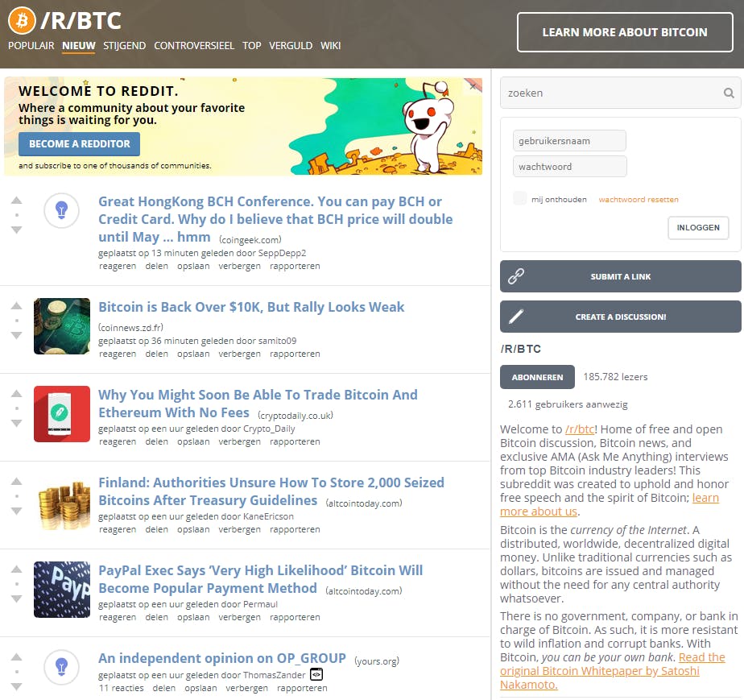Downvote the PayPal Exec post
Screen dimensions: 744x700
[17, 599]
